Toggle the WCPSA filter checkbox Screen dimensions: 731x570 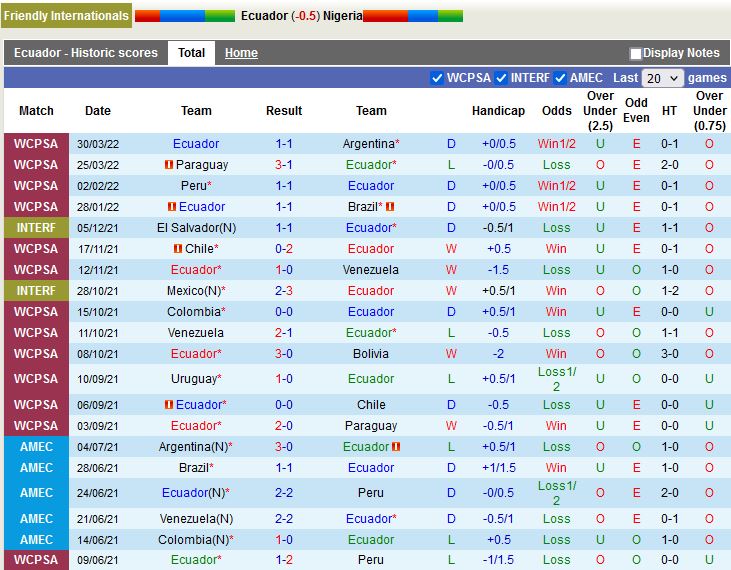[x=437, y=78]
